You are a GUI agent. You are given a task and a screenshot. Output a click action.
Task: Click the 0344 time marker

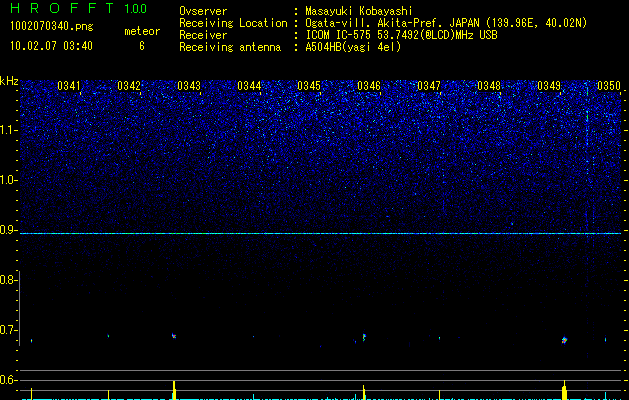tap(249, 86)
